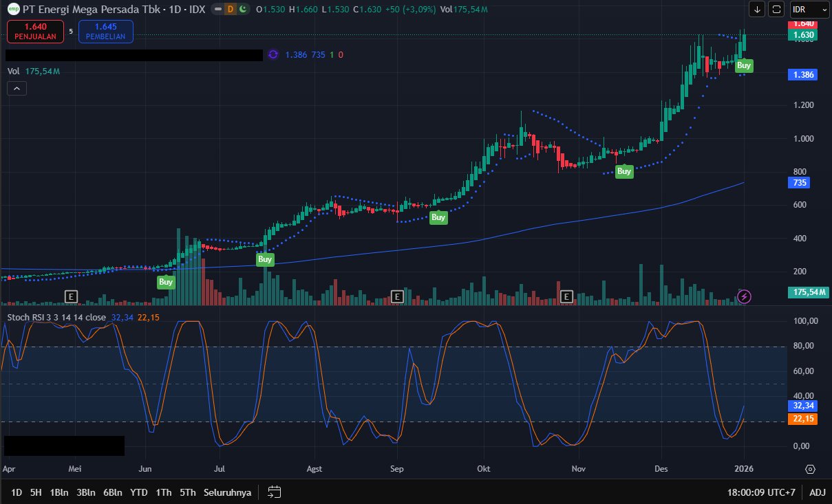The image size is (832, 504).
Task: Click the PT Energi Mega Persada symbol logo
Action: 13,10
